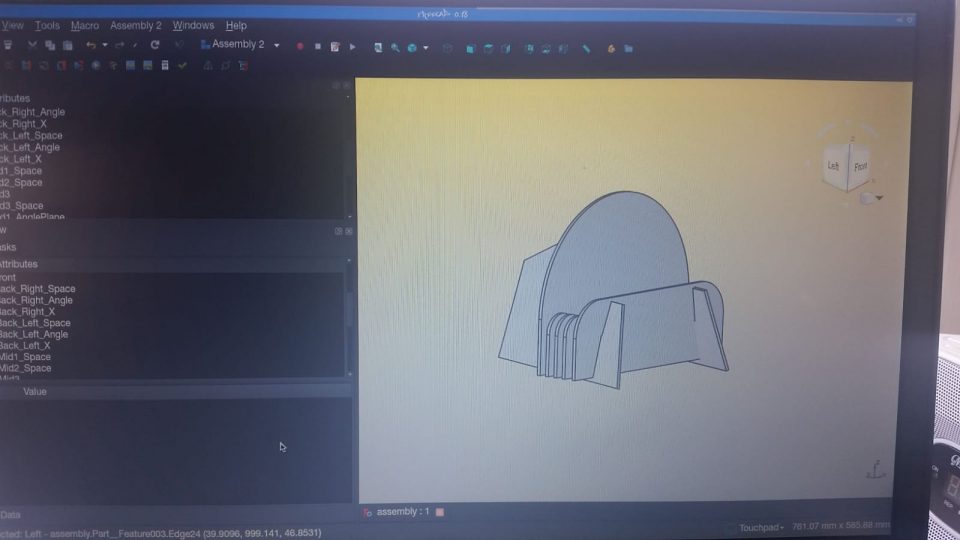This screenshot has height=540, width=960.
Task: Open the Touchpad navigation style dropdown
Action: pyautogui.click(x=761, y=528)
